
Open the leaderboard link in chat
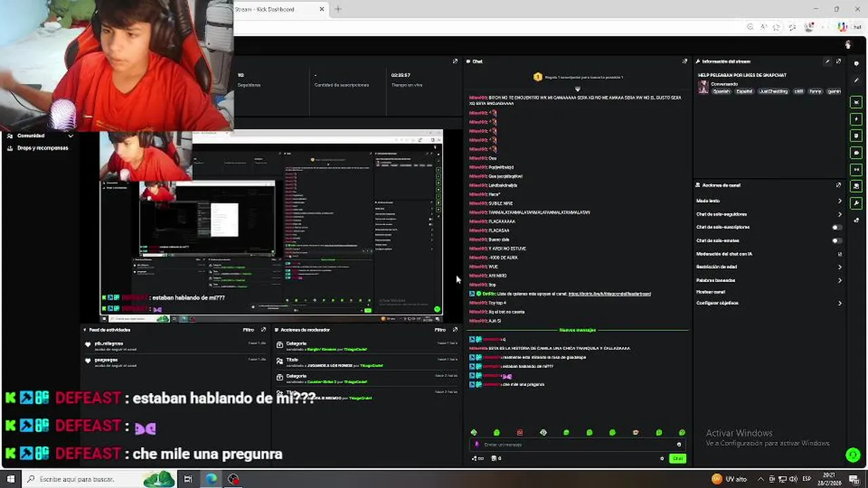tap(609, 294)
